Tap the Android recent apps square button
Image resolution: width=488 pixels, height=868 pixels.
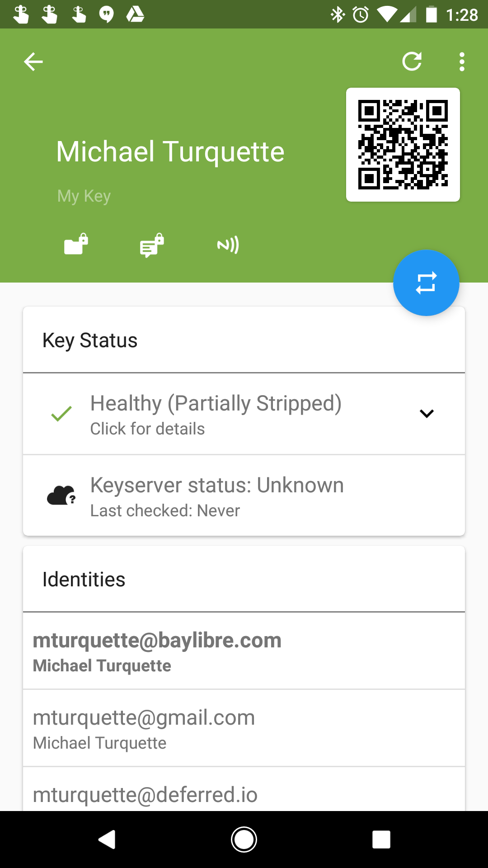(x=381, y=840)
